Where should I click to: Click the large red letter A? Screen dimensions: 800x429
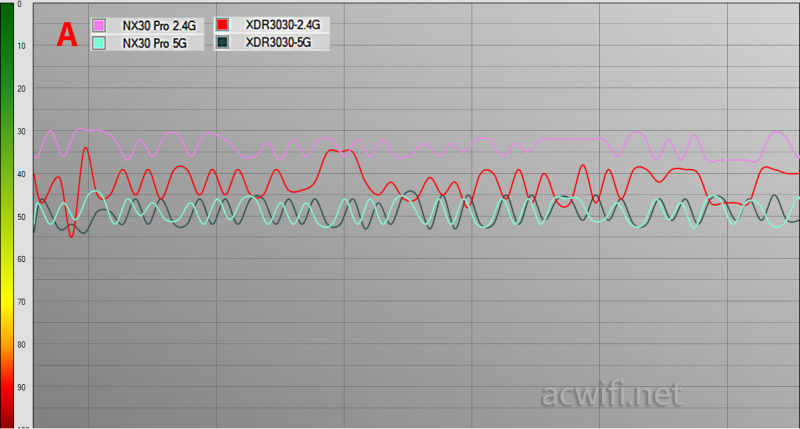66,34
